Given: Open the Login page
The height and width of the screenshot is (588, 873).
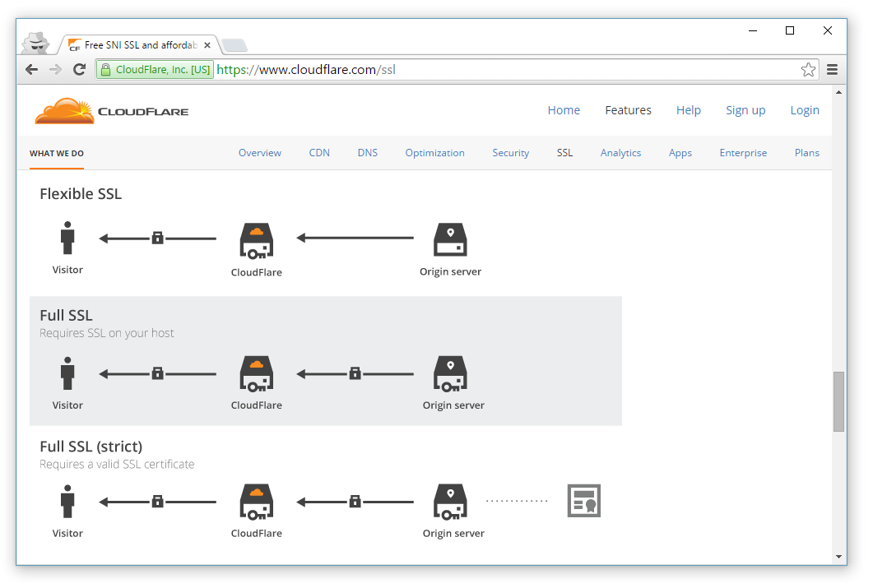Looking at the screenshot, I should click(x=805, y=109).
